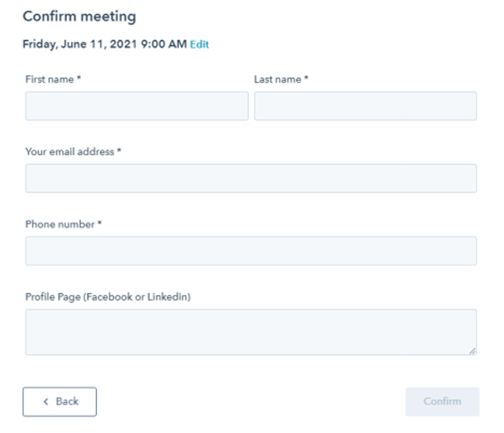Click the Friday, June 11, 2021 9:00 AM text
The image size is (504, 433).
(x=105, y=44)
